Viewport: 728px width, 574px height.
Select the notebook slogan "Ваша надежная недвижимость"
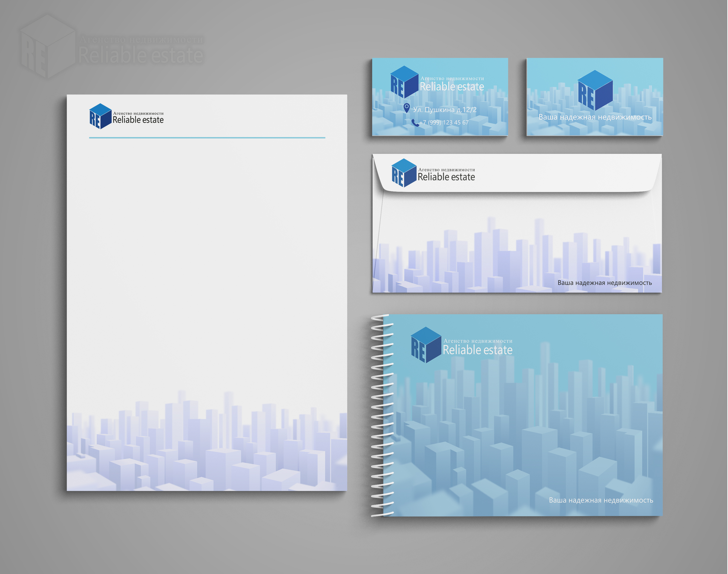[601, 500]
